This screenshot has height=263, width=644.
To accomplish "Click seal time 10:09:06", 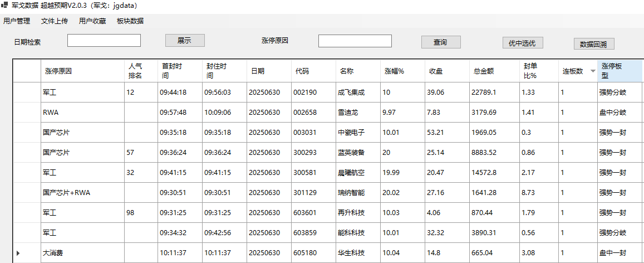I will coord(224,113).
